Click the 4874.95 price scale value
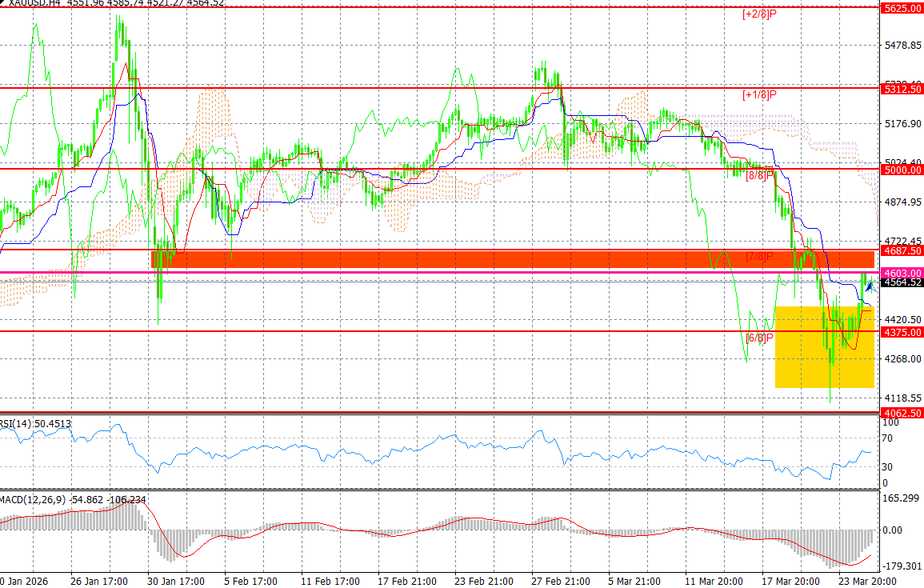Screen dimensions: 924x588 (x=902, y=202)
